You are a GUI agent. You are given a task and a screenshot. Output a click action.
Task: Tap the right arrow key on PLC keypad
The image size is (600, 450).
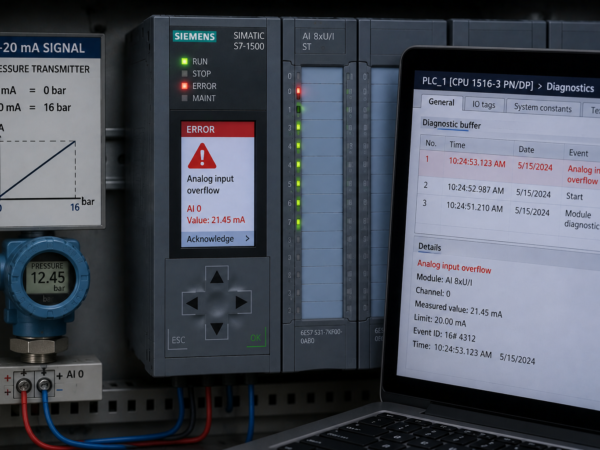(x=241, y=302)
